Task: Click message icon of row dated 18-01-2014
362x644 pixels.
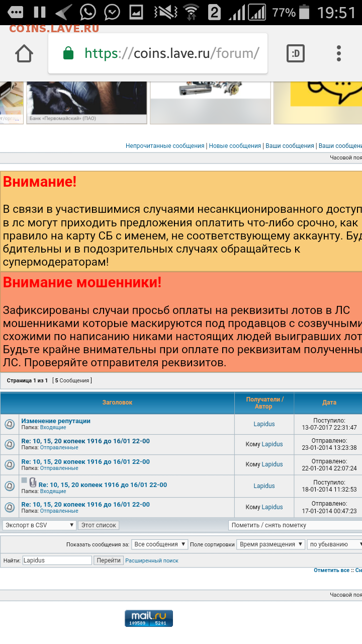Action: 10,486
